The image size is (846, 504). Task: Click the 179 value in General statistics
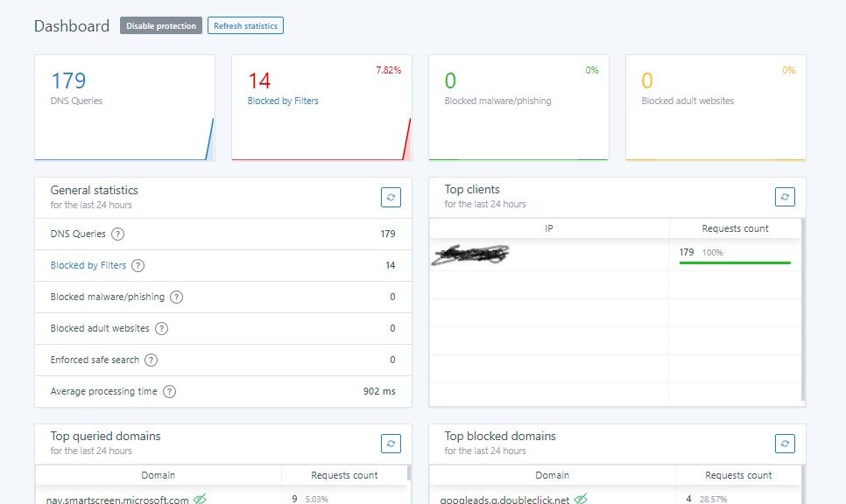point(388,234)
